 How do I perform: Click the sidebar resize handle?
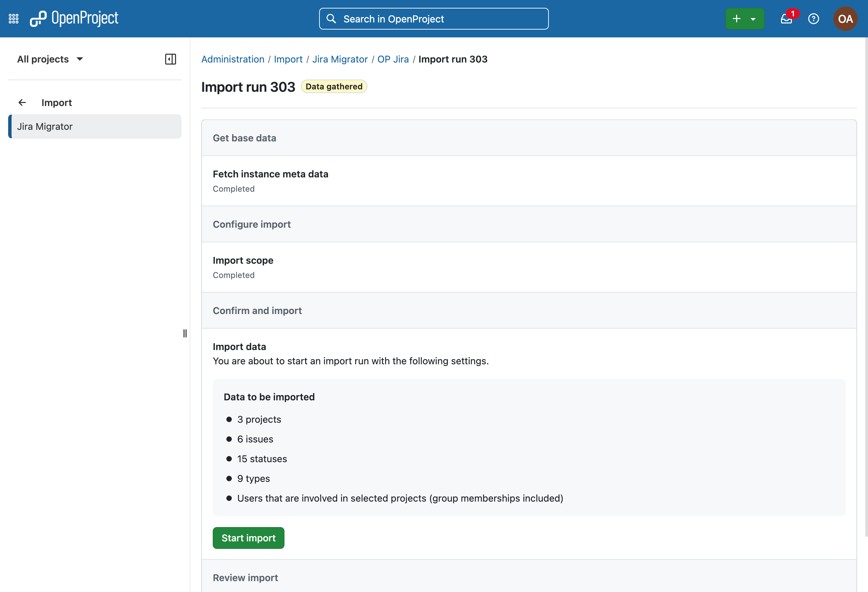pos(185,333)
